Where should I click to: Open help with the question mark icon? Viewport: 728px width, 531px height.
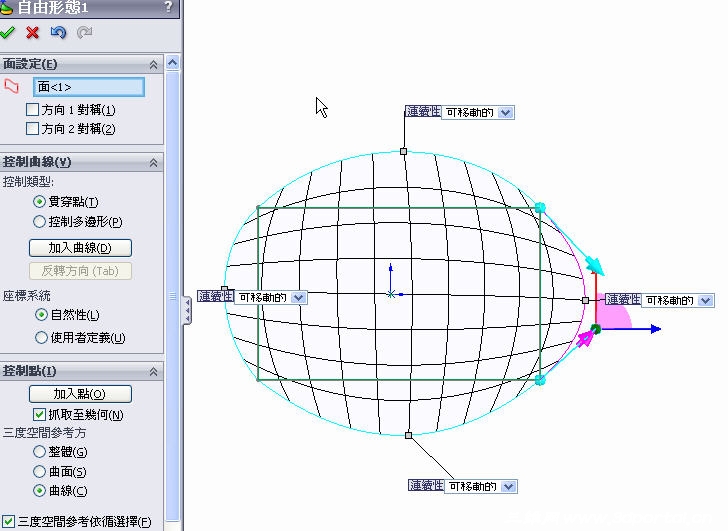[x=169, y=7]
